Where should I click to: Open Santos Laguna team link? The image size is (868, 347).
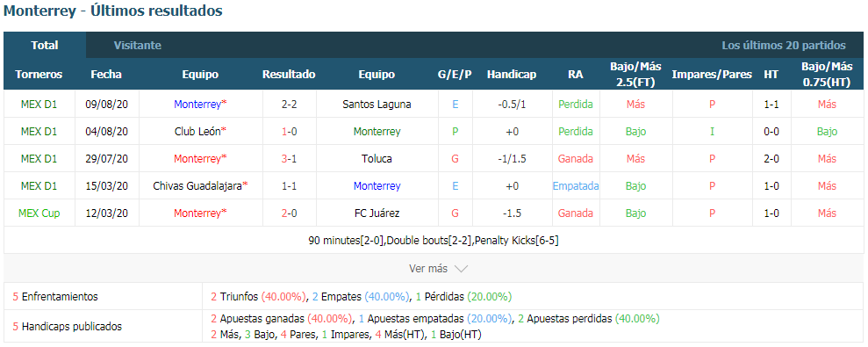pyautogui.click(x=377, y=105)
